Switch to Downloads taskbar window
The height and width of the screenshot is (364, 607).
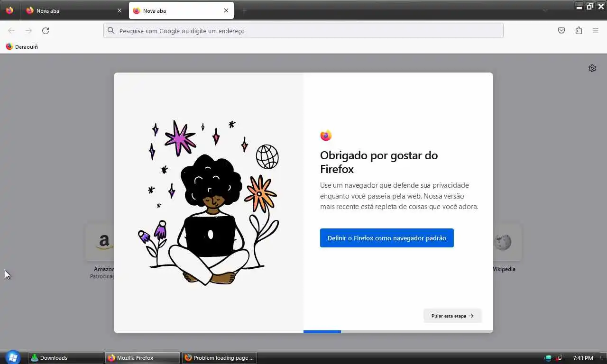coord(66,358)
